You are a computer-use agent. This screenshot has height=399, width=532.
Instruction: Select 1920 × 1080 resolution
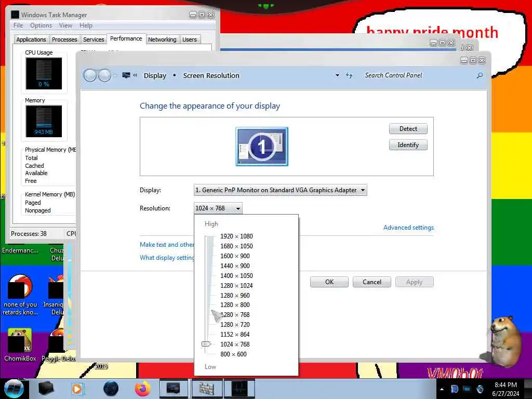(236, 236)
